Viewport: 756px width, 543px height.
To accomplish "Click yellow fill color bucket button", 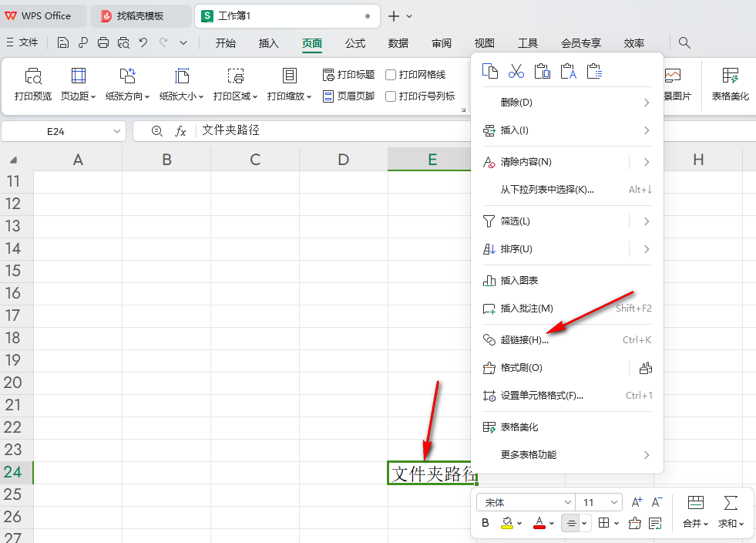I will pos(507,523).
